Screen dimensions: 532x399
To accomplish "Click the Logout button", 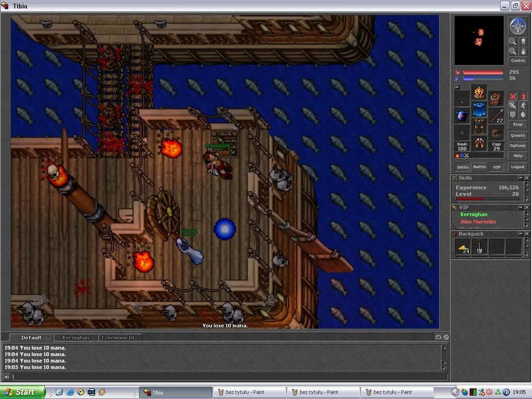I will tap(518, 167).
